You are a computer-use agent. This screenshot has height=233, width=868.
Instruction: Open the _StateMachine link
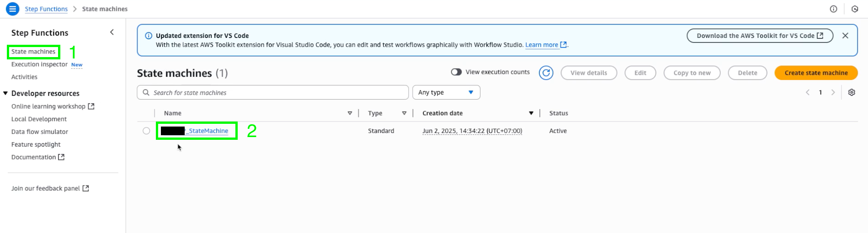(x=195, y=131)
